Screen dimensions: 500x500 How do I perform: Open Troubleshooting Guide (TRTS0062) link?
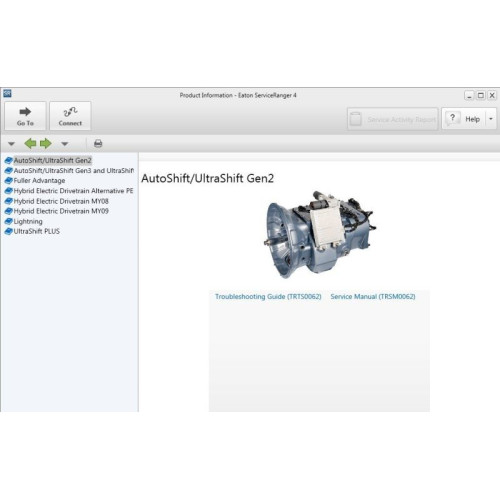(268, 297)
